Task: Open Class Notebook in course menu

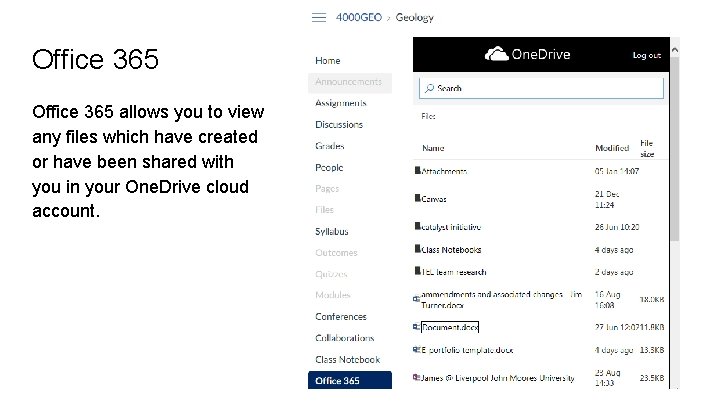Action: pyautogui.click(x=348, y=360)
